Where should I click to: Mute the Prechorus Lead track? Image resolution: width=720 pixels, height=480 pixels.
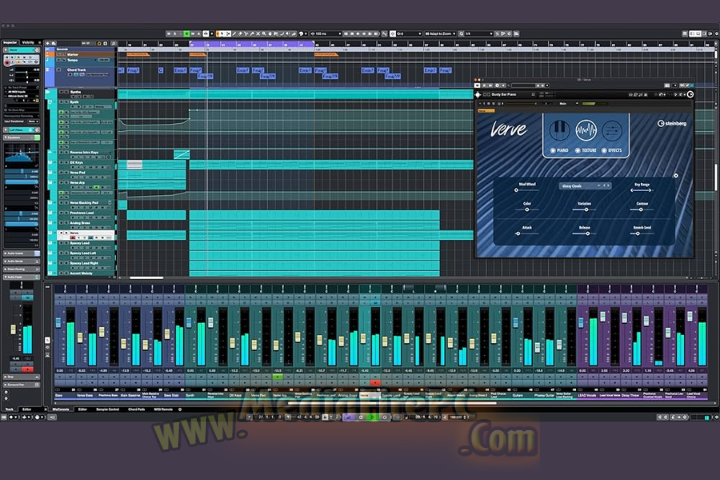pos(61,213)
